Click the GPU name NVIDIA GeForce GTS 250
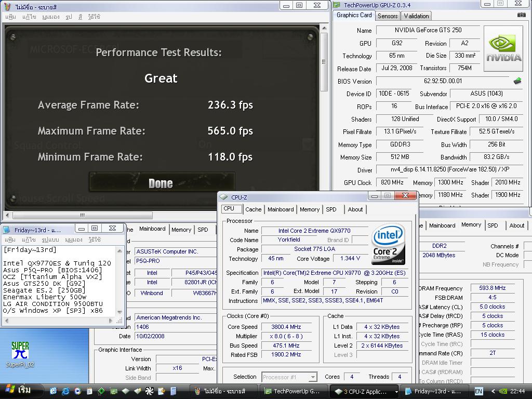532x399 pixels. click(428, 30)
